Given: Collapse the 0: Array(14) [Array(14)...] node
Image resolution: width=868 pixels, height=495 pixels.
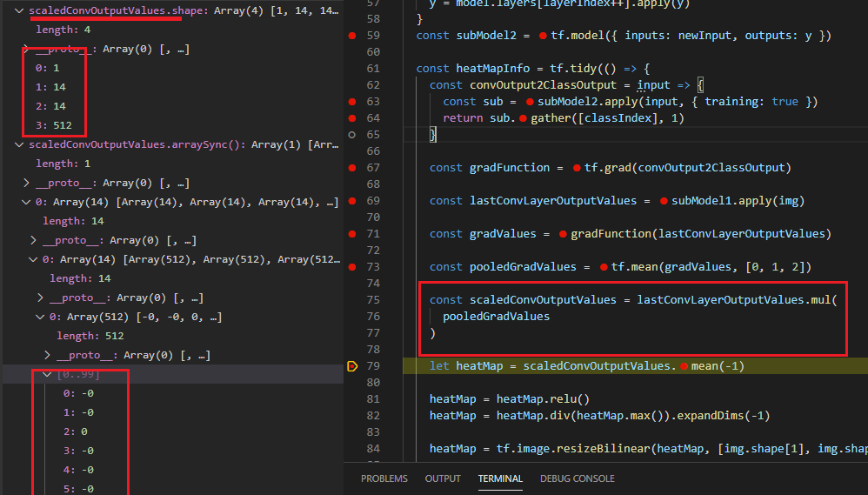Looking at the screenshot, I should click(26, 202).
